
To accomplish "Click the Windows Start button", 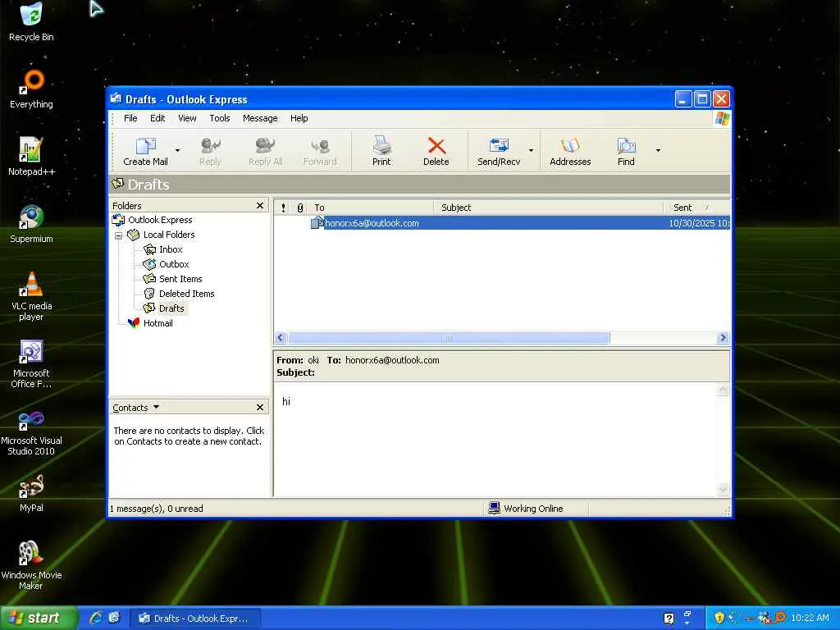I will point(39,619).
